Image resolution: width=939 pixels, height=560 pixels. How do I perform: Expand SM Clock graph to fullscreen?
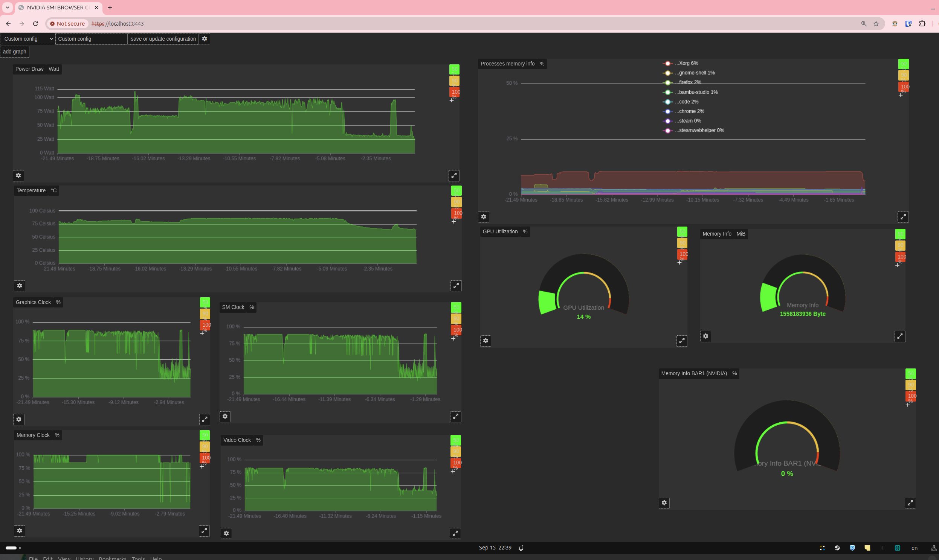tap(456, 417)
